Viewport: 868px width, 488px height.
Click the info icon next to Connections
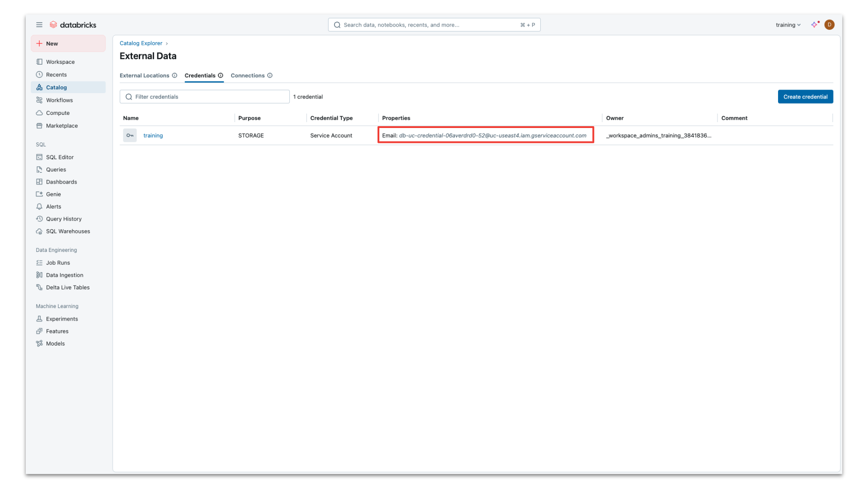click(270, 76)
